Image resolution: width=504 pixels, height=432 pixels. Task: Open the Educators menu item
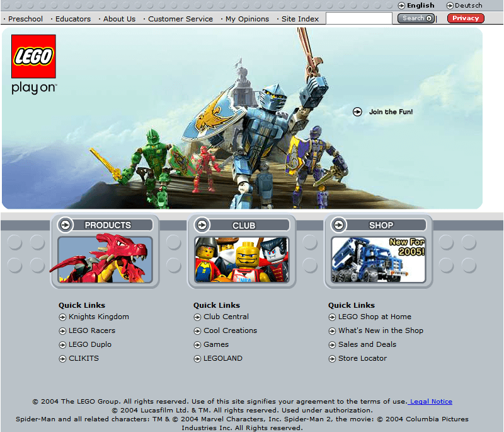tap(73, 19)
